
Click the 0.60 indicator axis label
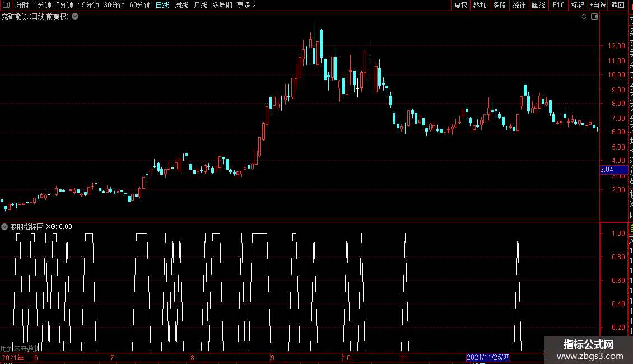coord(618,281)
